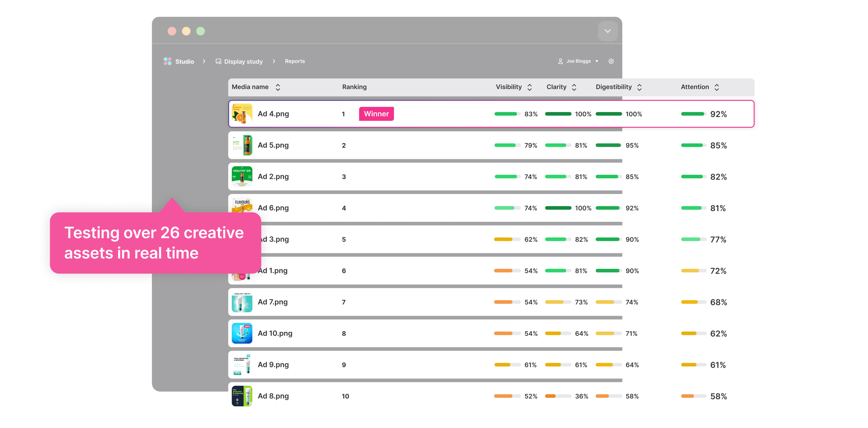Click the Studio flower logo icon
The width and height of the screenshot is (868, 428).
[168, 61]
